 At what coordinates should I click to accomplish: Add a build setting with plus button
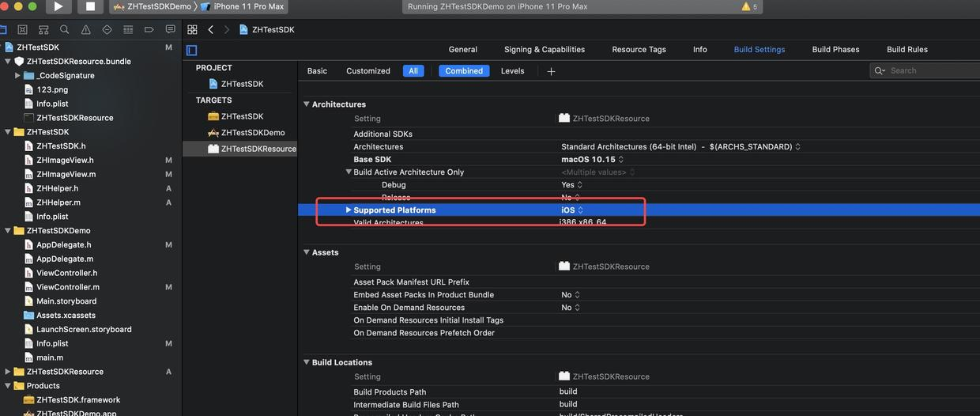click(551, 71)
